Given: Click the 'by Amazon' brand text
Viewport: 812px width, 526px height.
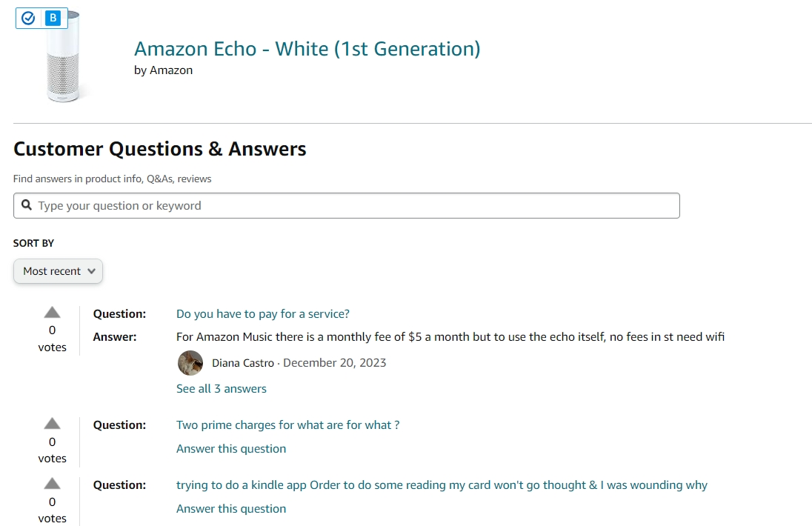Looking at the screenshot, I should click(x=163, y=70).
